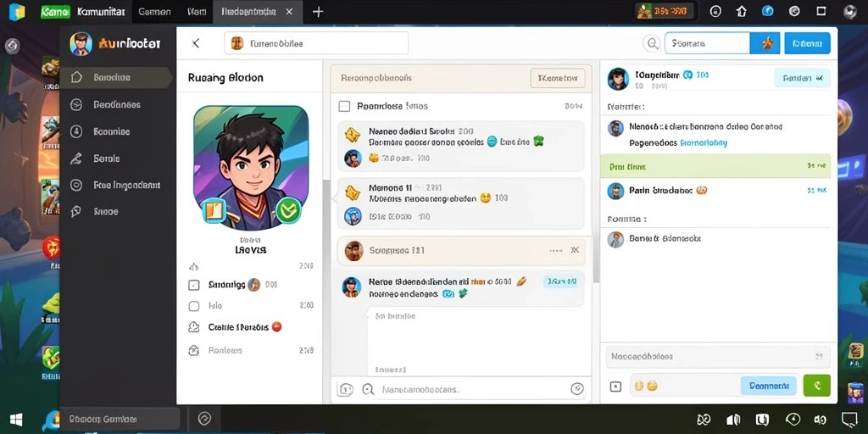
Task: Close the active tab with its X
Action: pos(289,12)
